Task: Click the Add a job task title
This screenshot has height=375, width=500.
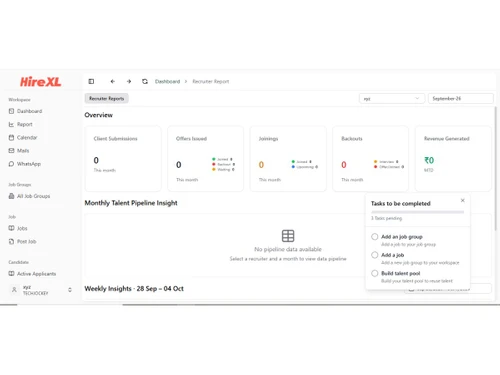Action: coord(392,255)
